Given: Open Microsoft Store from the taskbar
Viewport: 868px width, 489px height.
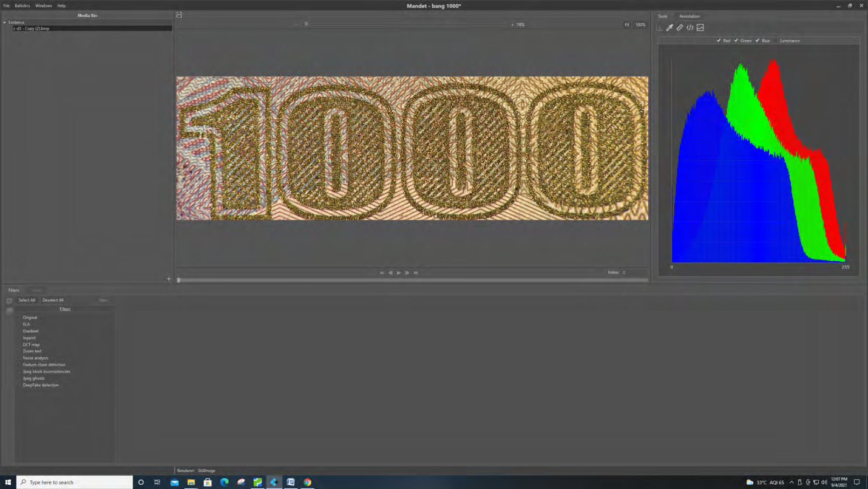Looking at the screenshot, I should [x=208, y=482].
